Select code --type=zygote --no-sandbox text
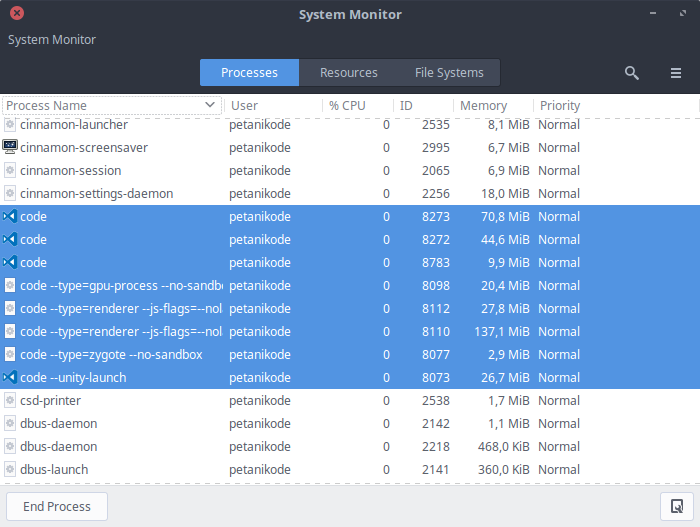 coord(111,355)
